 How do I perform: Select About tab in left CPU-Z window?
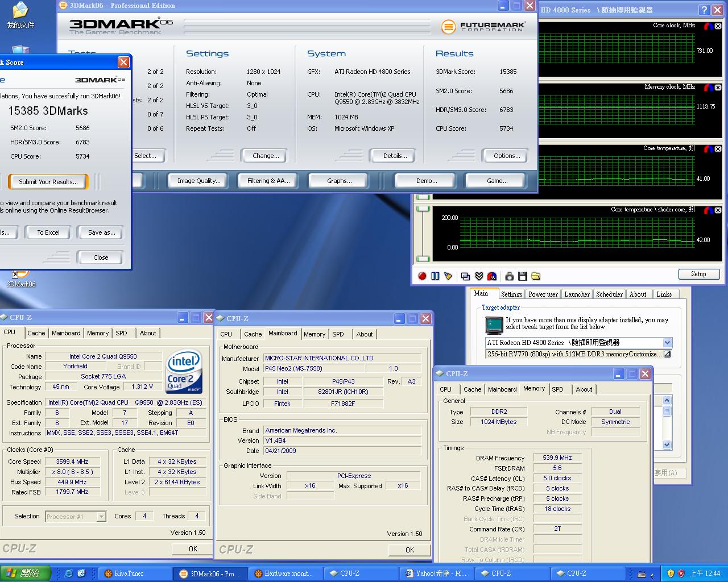point(148,333)
